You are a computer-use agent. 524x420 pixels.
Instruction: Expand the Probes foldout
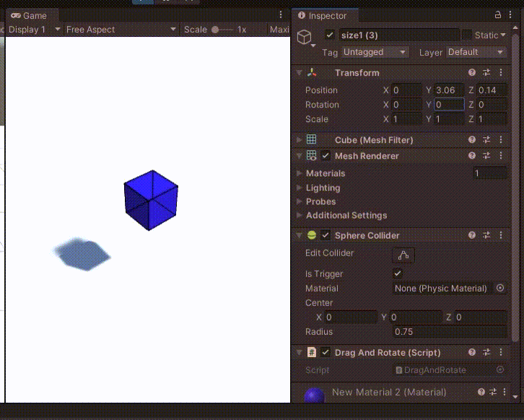tap(300, 201)
